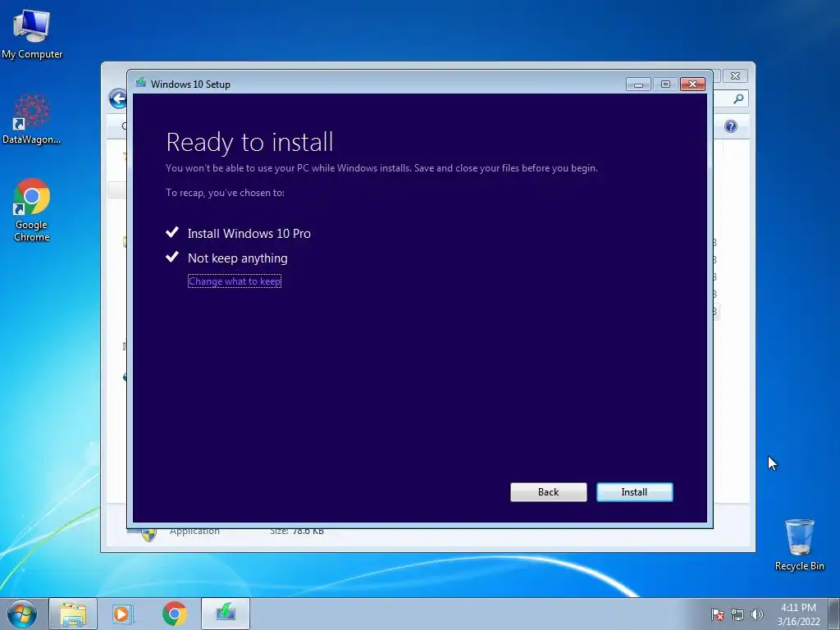The image size is (840, 630).
Task: Show the taskbar clock and date
Action: 798,614
